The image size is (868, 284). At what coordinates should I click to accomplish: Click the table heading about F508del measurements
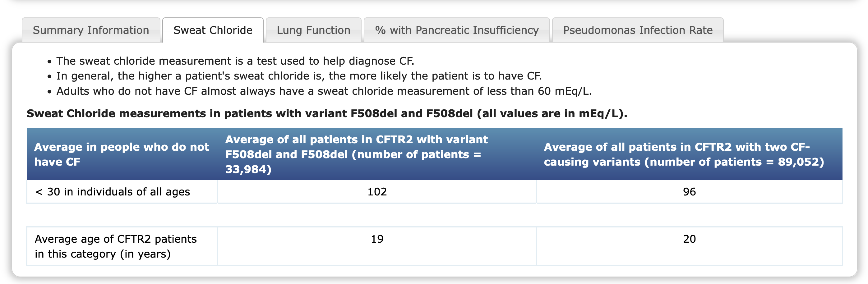click(x=327, y=113)
